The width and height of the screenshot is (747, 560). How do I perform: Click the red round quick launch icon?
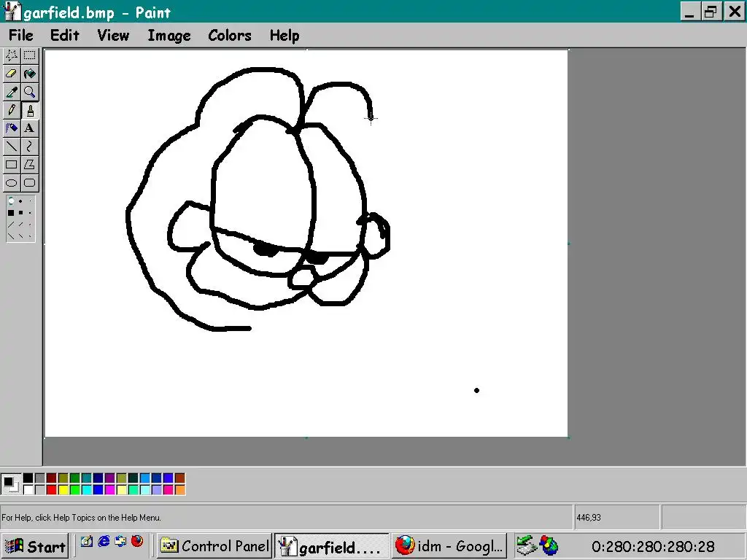point(137,542)
